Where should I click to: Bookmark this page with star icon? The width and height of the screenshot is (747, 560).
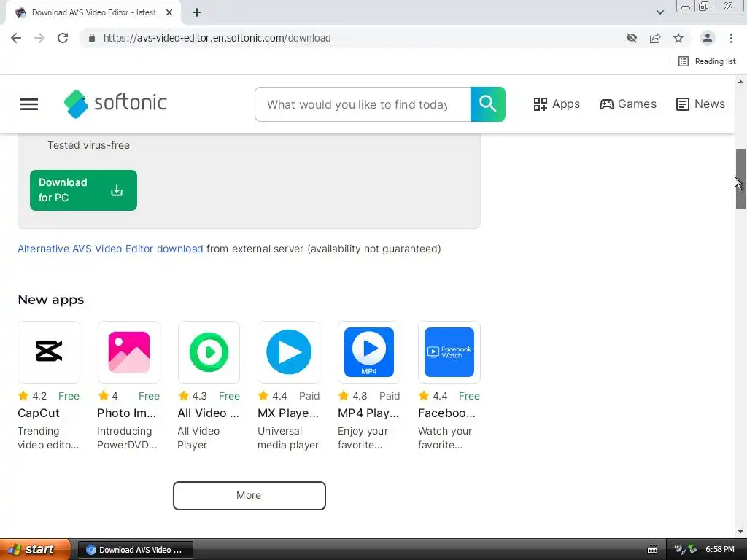[x=678, y=38]
